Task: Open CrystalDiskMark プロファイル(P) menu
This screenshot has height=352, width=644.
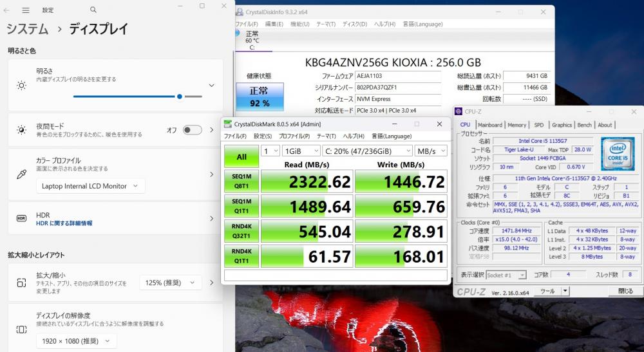Action: click(294, 136)
